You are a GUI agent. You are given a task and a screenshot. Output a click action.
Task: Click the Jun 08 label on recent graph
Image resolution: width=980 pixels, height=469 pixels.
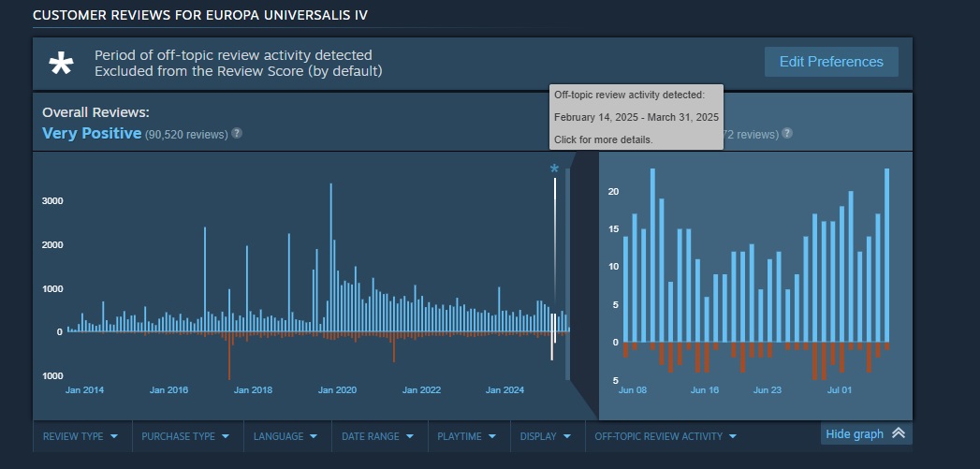click(x=633, y=390)
